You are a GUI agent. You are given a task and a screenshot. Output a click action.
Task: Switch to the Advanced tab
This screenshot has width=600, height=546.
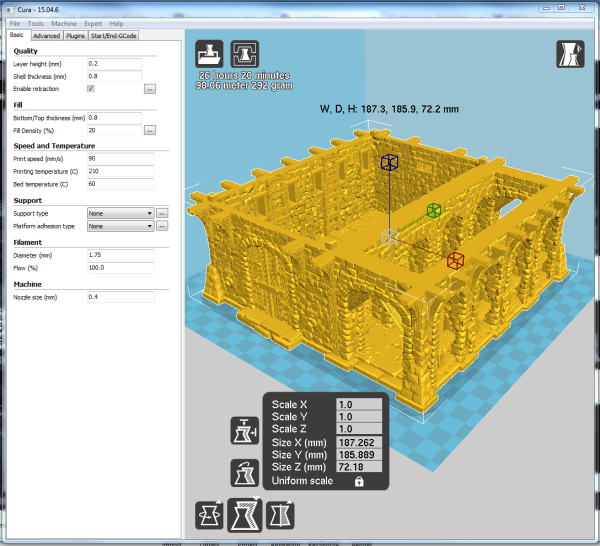[47, 36]
